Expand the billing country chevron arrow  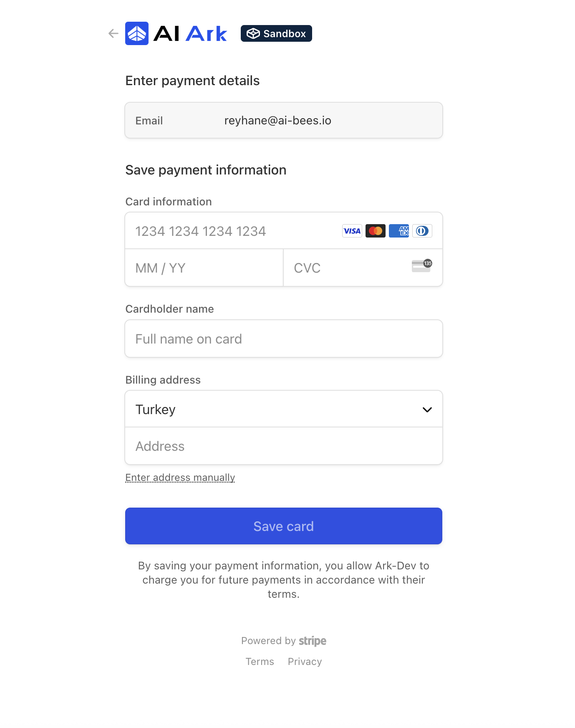[x=427, y=409]
